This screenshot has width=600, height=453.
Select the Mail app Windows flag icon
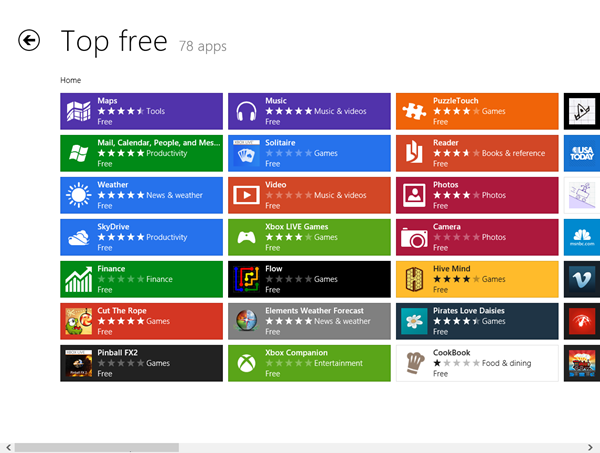pyautogui.click(x=78, y=153)
